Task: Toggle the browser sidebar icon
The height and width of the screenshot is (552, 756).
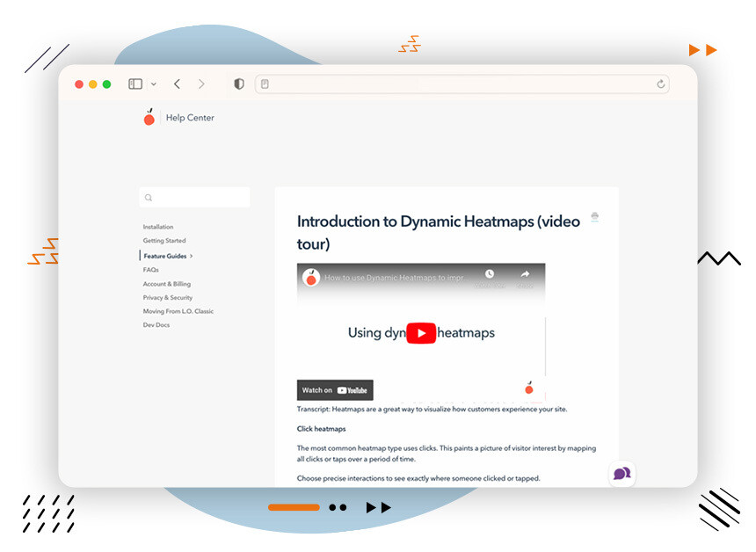Action: coord(134,84)
